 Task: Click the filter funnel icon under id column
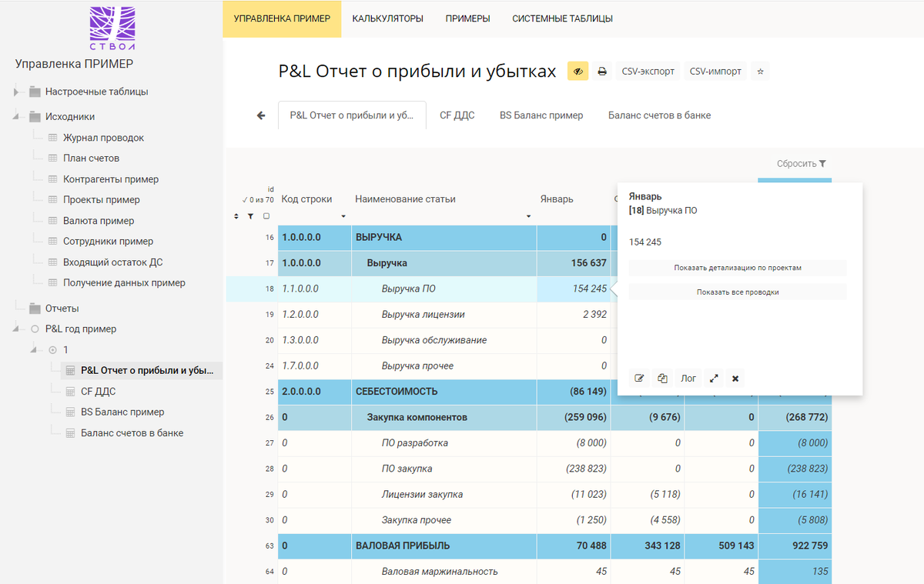250,217
